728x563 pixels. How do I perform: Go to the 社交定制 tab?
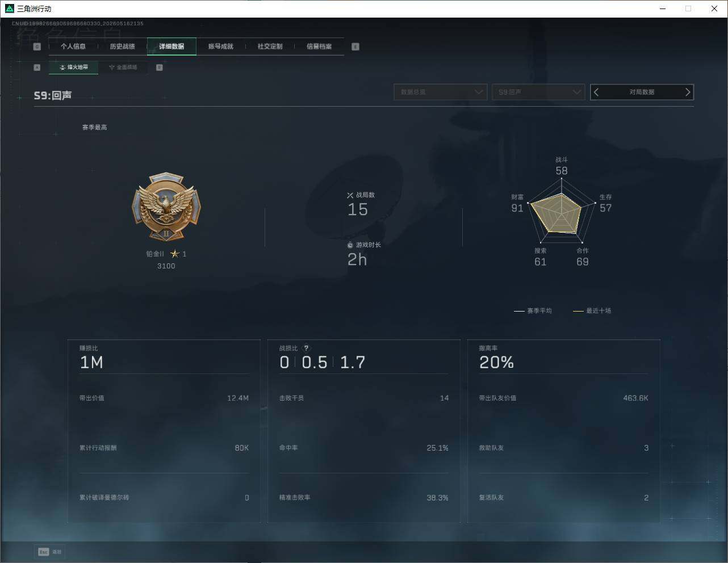click(x=270, y=47)
